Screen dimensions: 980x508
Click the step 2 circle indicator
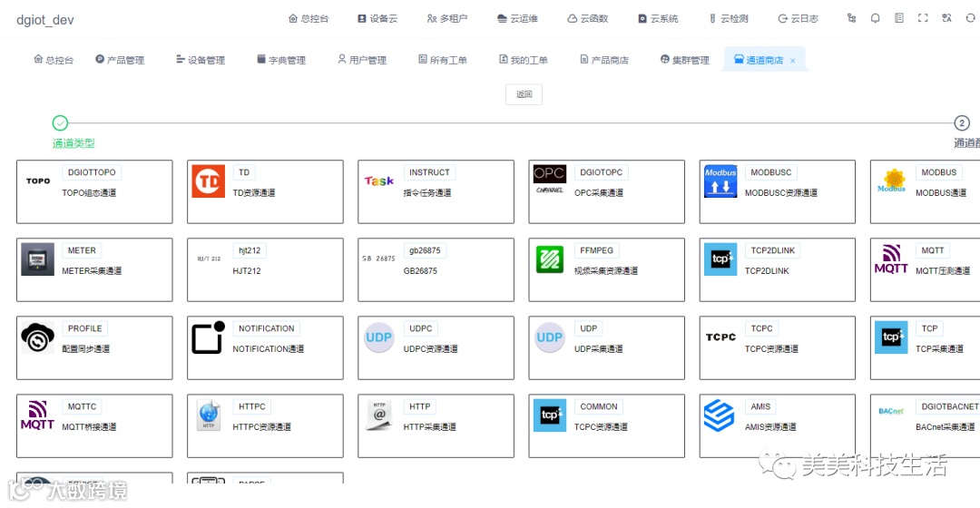point(962,123)
